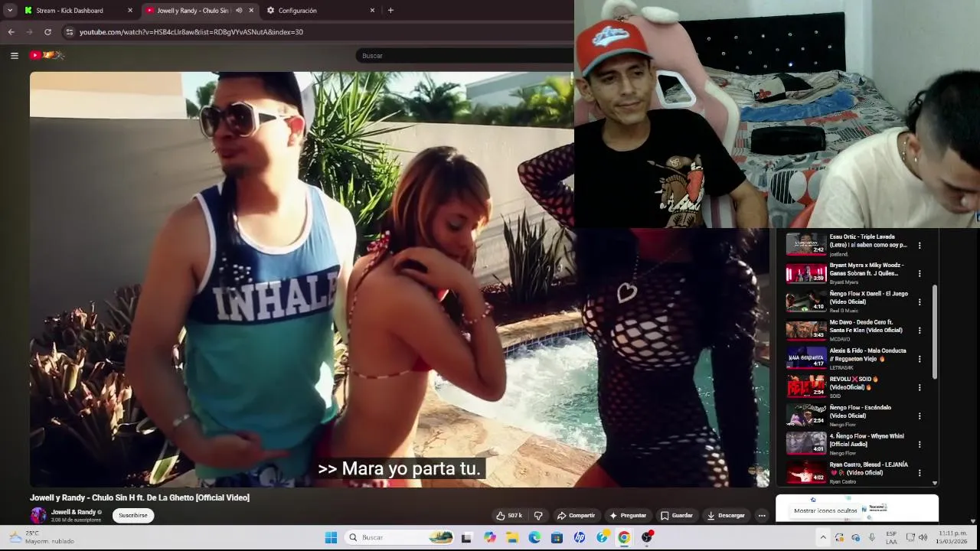
Task: Open a new browser tab
Action: pos(390,11)
